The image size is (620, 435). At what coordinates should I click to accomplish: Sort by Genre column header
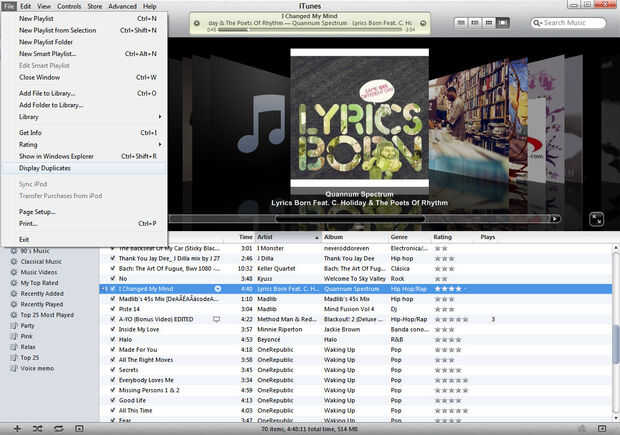[409, 237]
